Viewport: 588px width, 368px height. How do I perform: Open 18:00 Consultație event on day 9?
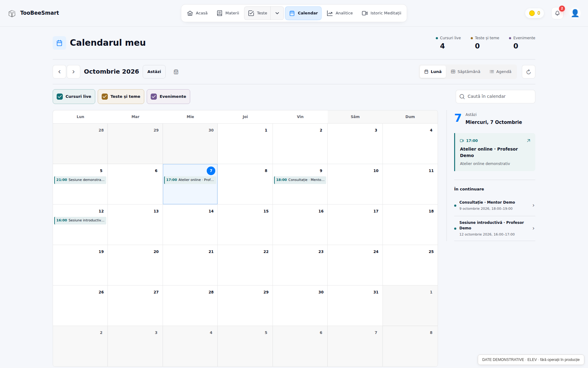point(300,180)
